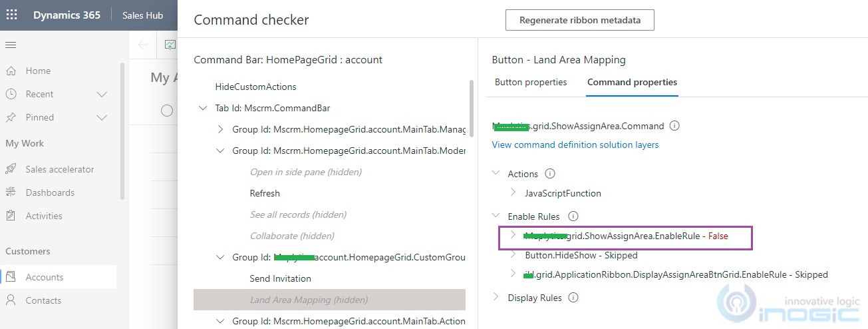Open Activities from the sidebar
This screenshot has height=329, width=868.
coord(44,216)
